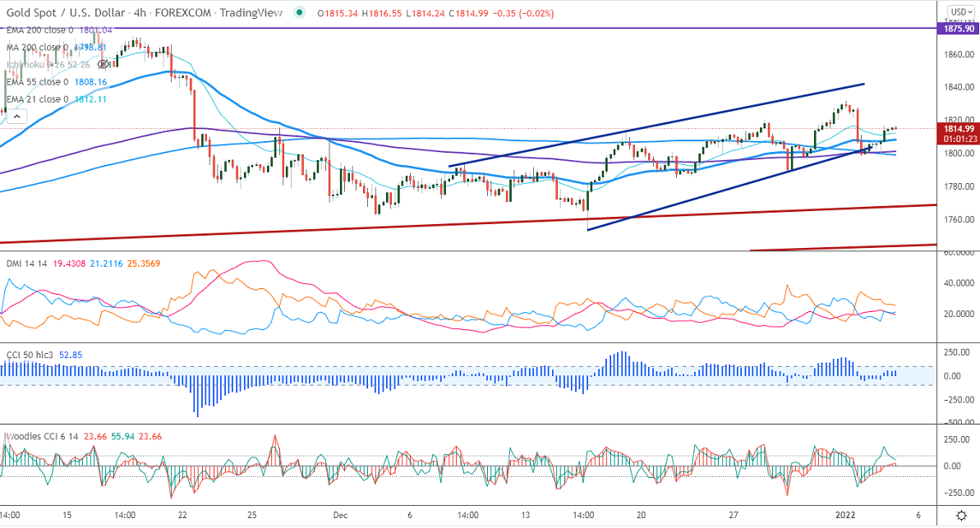Screen dimensions: 980x528
Task: Click the EMA 200 value 1801.04
Action: point(95,30)
